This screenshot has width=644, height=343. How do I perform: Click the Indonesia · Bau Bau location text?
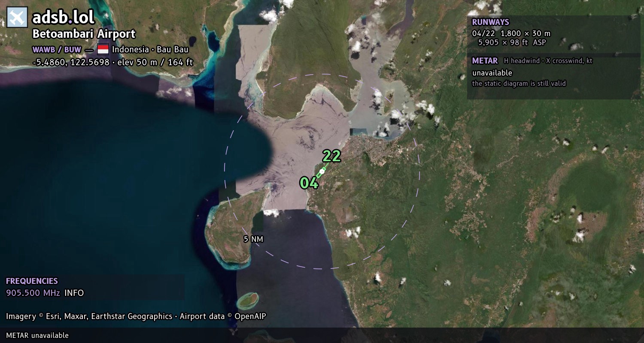click(150, 49)
